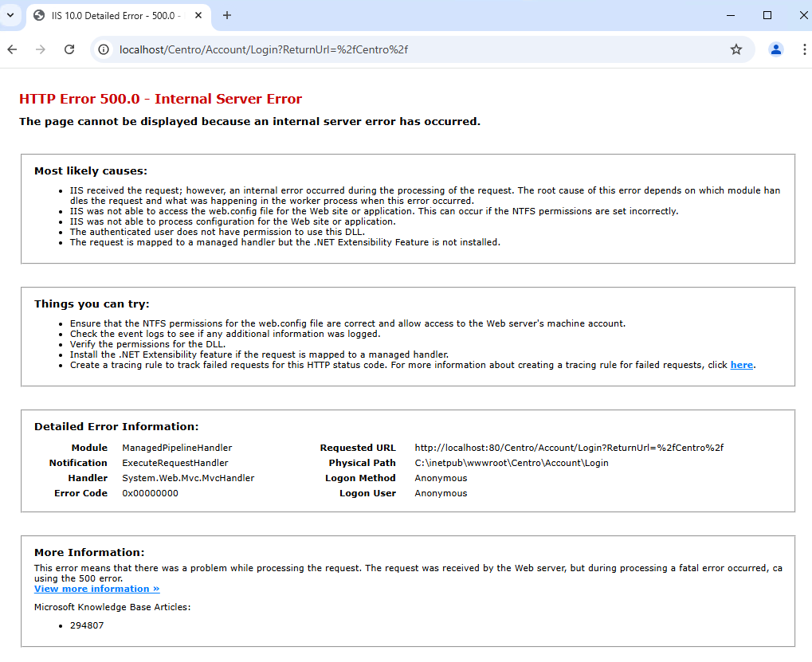Open the Chrome three-dot menu
Screen dimensions: 812x662
tap(803, 49)
